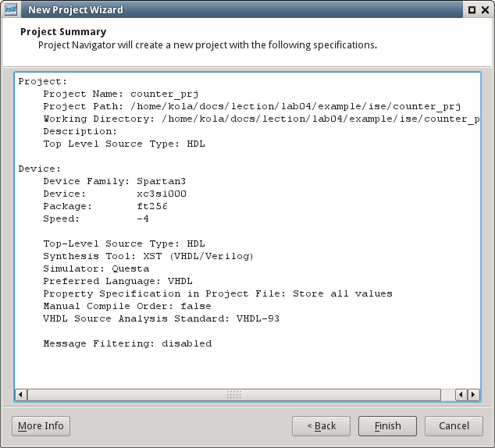Cancel the New Project Wizard

pos(454,426)
